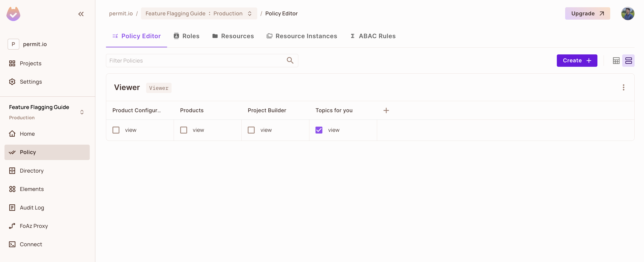Enable view permission for Products
Screen dimensions: 644x262
point(184,130)
